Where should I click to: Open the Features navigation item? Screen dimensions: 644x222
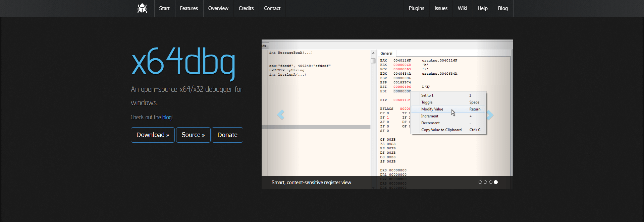[189, 8]
